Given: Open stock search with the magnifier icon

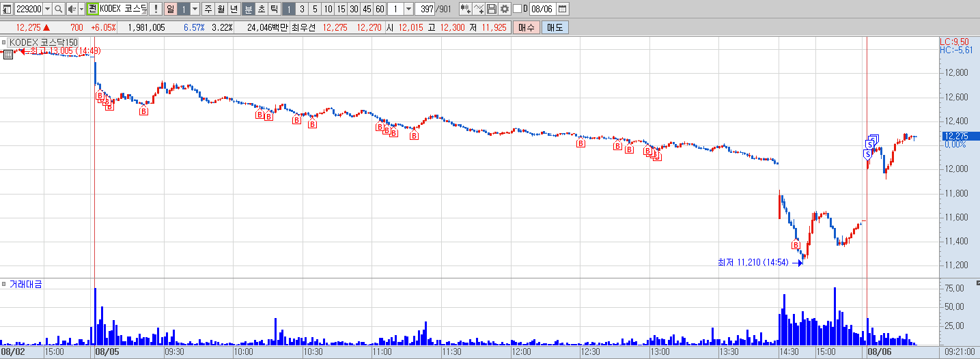Looking at the screenshot, I should (x=58, y=9).
